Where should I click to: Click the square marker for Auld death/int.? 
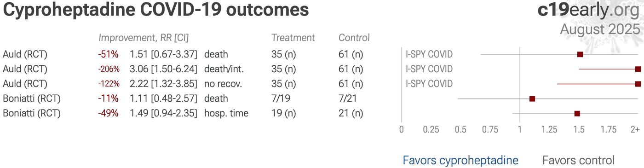[638, 69]
